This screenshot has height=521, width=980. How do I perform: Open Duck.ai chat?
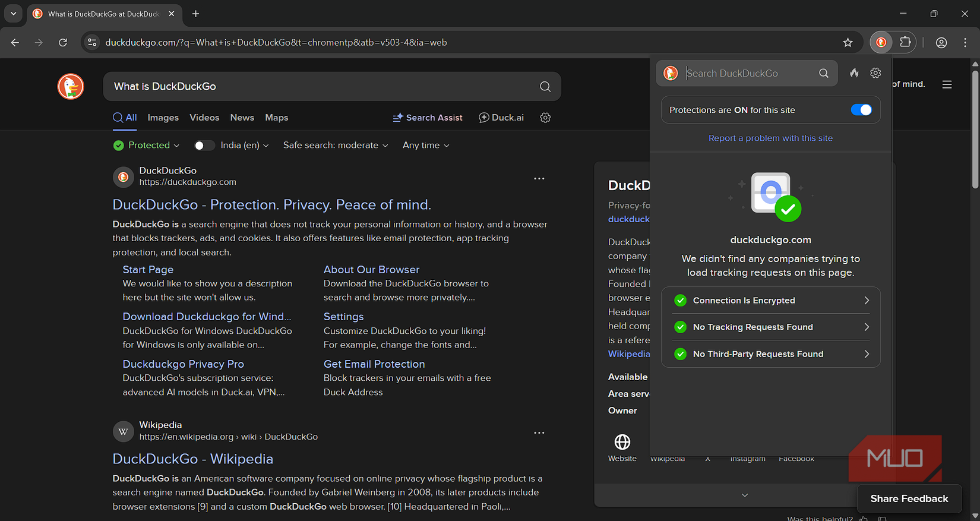pyautogui.click(x=501, y=118)
